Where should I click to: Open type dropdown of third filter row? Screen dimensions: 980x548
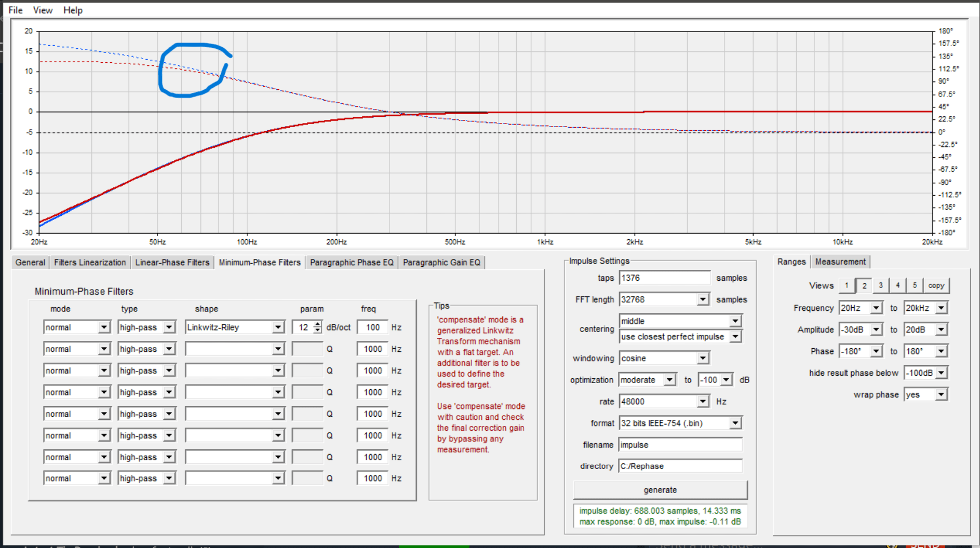pos(169,371)
